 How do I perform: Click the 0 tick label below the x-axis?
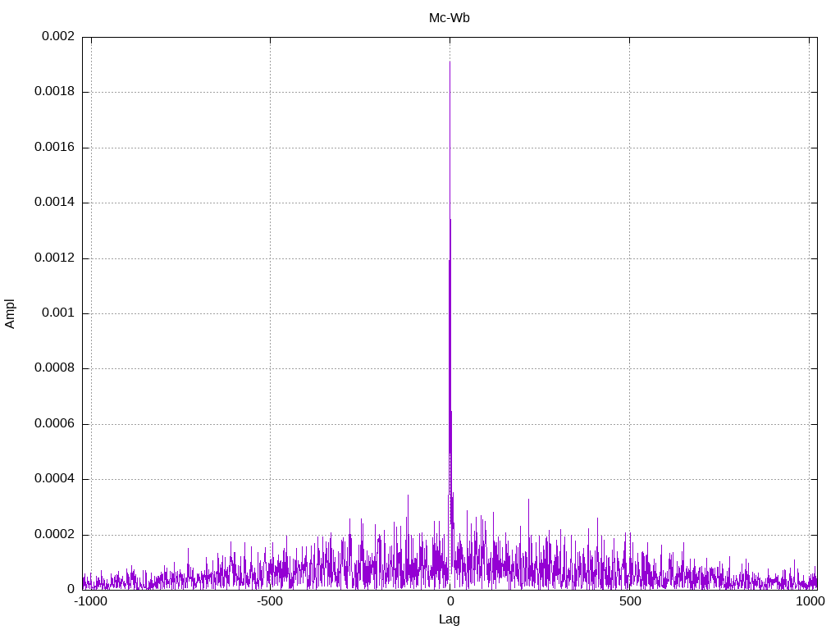(x=450, y=601)
